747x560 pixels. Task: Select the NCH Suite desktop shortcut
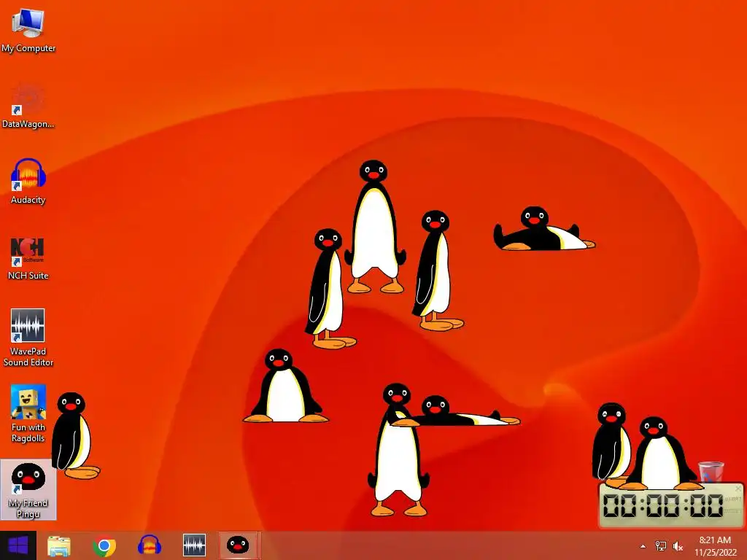click(x=28, y=257)
